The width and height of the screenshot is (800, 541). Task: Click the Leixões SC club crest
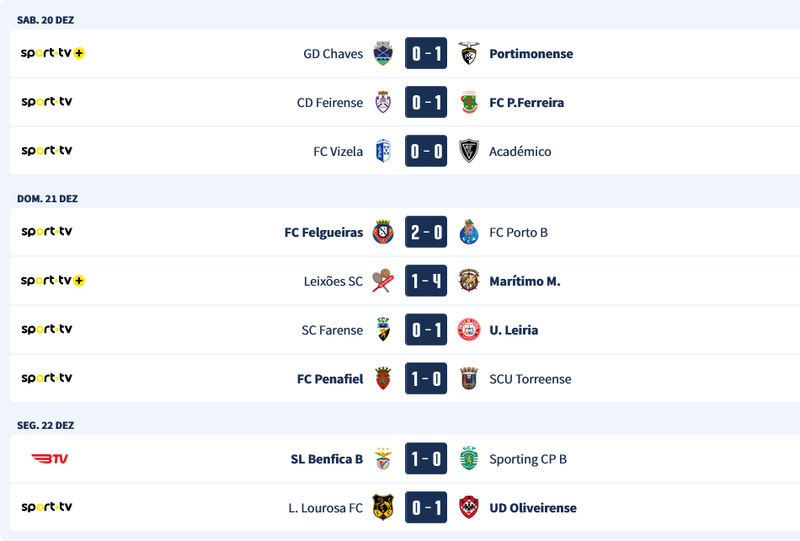[x=383, y=282]
